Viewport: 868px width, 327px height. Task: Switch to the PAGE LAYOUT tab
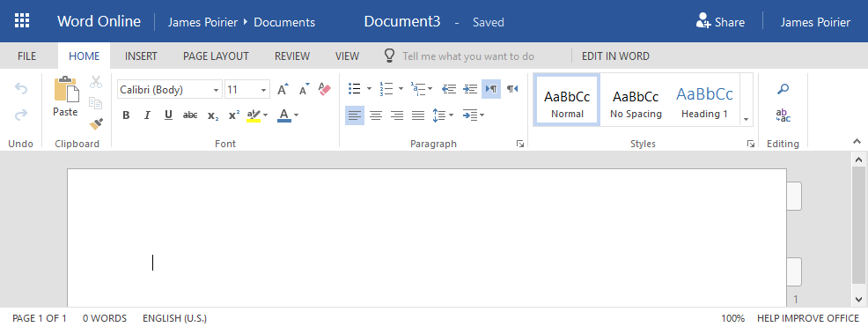pos(216,56)
